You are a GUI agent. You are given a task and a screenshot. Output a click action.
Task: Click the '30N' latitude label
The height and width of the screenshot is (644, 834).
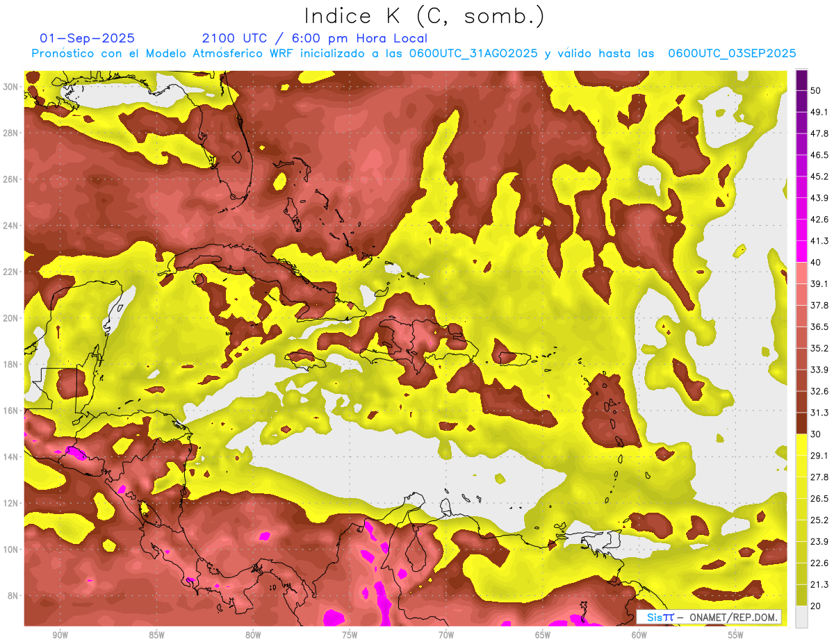[10, 87]
